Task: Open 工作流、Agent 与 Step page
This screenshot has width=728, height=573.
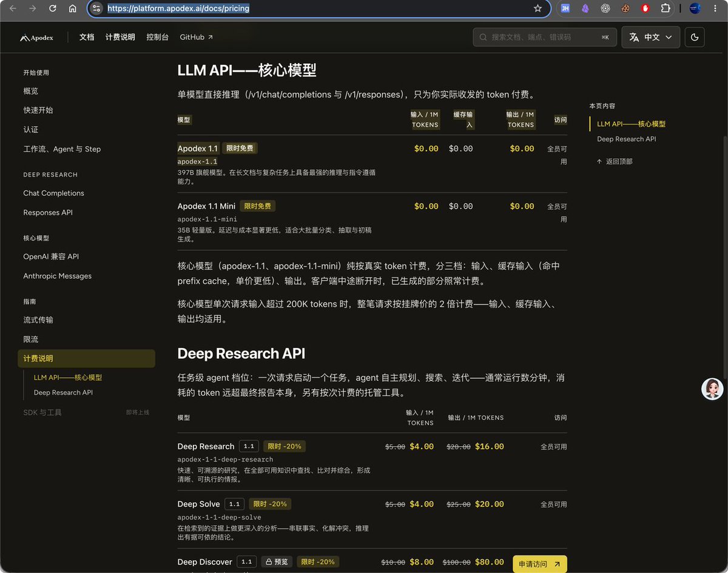Action: click(62, 149)
